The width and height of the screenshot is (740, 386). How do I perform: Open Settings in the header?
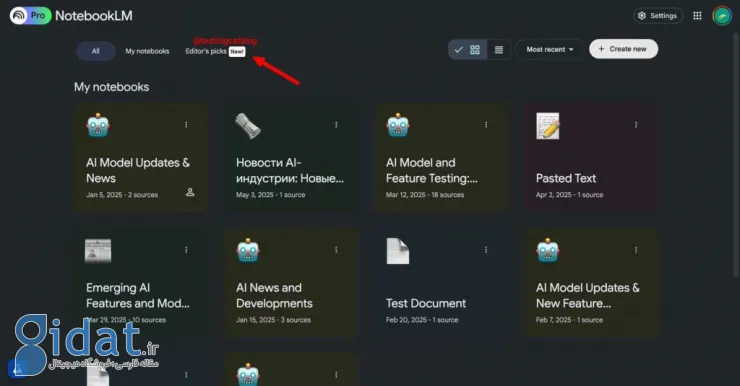click(658, 16)
